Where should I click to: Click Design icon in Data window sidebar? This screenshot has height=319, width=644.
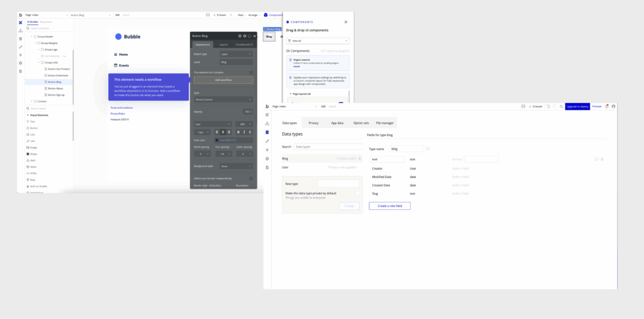point(267,115)
